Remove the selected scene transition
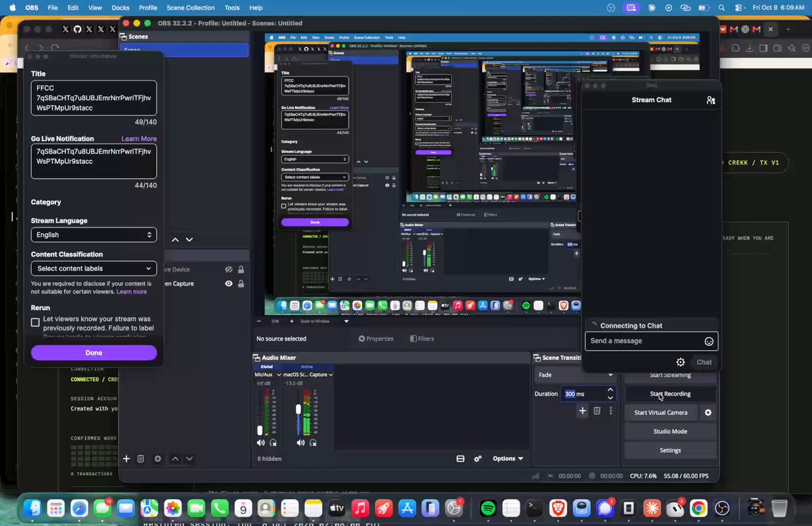The height and width of the screenshot is (526, 812). pos(597,410)
